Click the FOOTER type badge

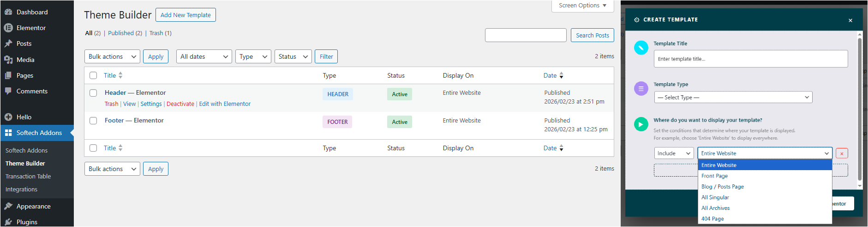pos(337,122)
